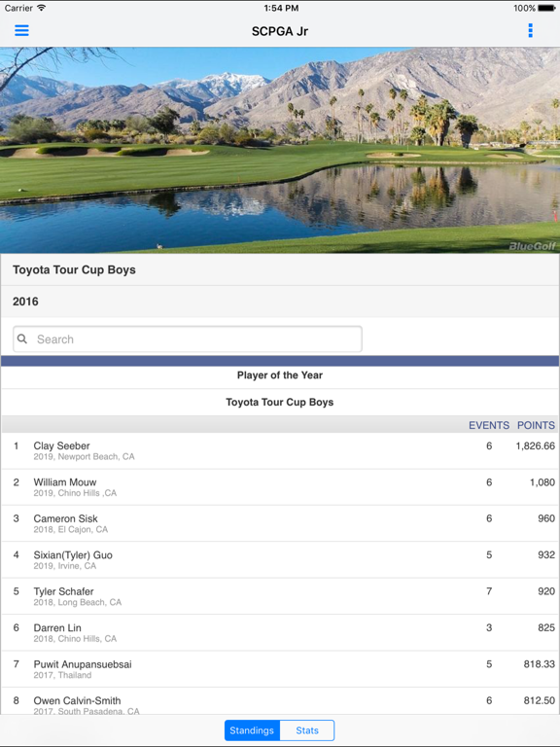
Task: Click the 812.50 points value
Action: pyautogui.click(x=539, y=700)
